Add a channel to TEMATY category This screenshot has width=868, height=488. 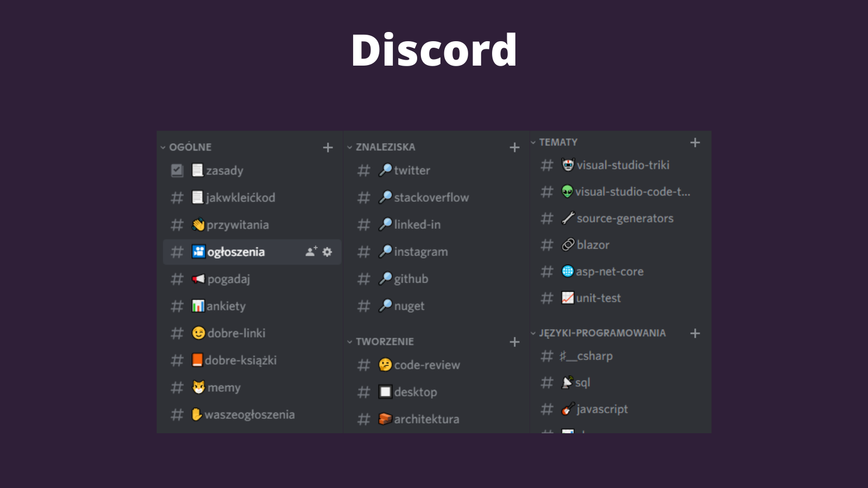click(x=695, y=143)
